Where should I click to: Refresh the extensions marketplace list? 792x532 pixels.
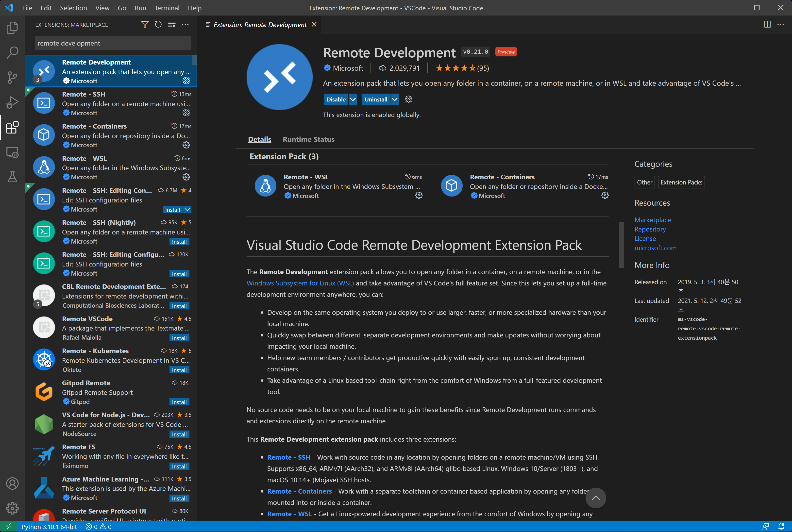point(158,24)
